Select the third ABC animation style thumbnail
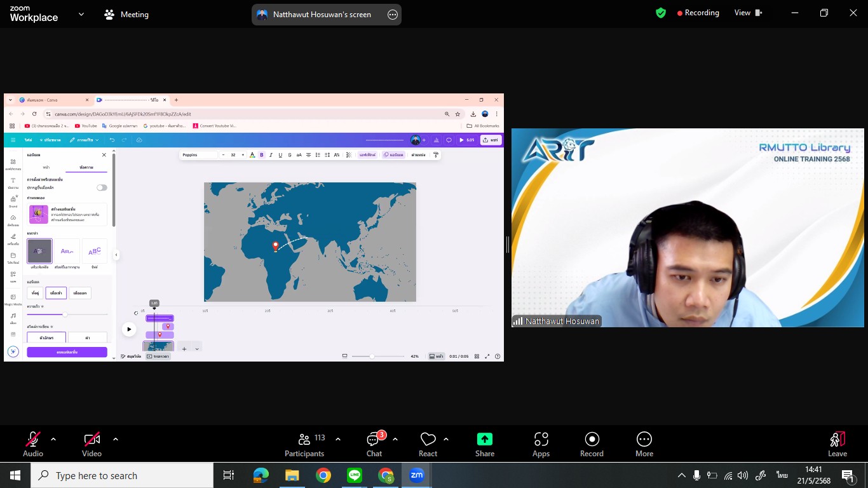 pos(95,251)
